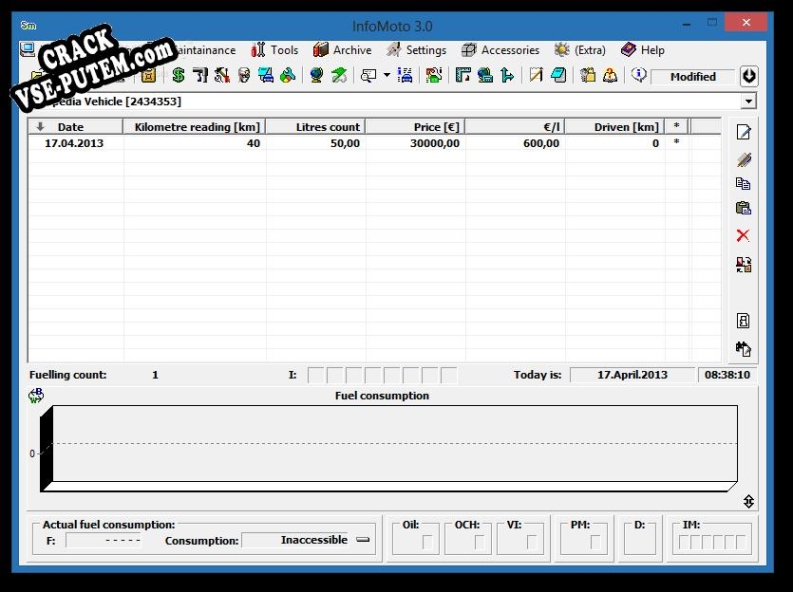Click the new fuelling record icon
793x592 pixels.
(x=743, y=132)
